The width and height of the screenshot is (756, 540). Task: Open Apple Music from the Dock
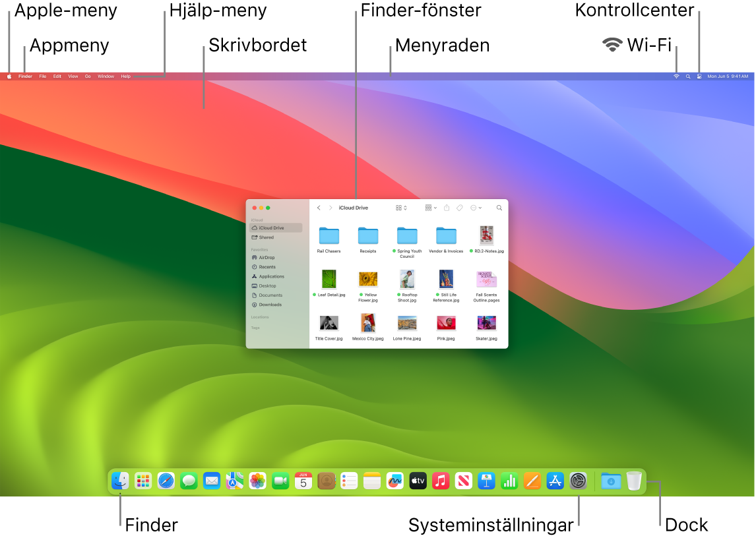click(x=439, y=481)
